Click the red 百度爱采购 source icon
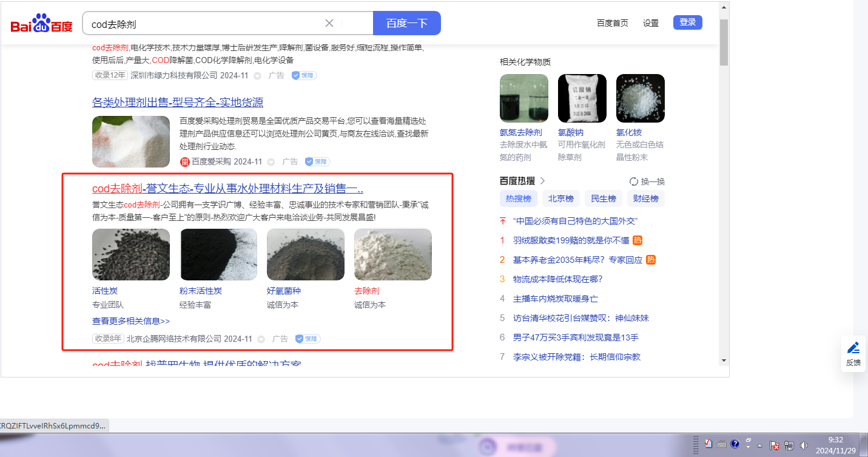The width and height of the screenshot is (868, 457). pyautogui.click(x=185, y=162)
